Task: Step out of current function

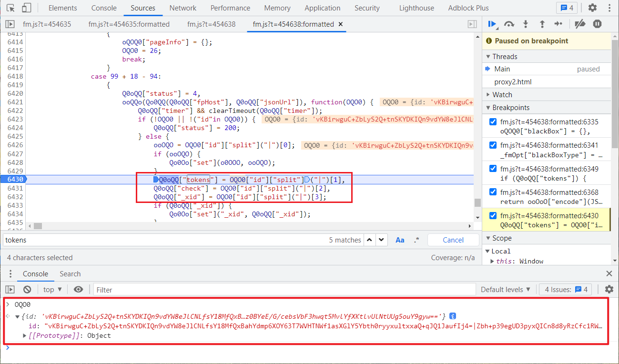Action: pyautogui.click(x=542, y=24)
